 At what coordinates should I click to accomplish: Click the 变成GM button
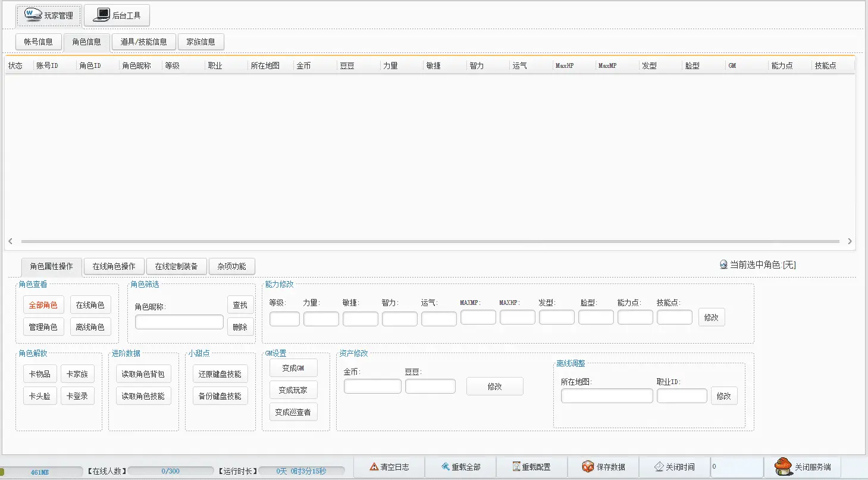click(x=293, y=368)
